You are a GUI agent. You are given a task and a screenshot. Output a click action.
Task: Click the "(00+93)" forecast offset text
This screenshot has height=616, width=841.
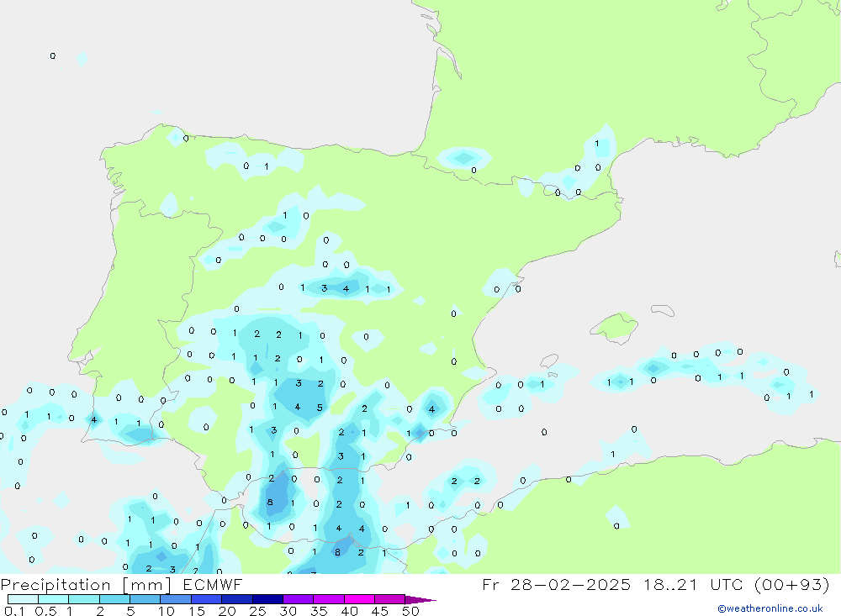791,585
